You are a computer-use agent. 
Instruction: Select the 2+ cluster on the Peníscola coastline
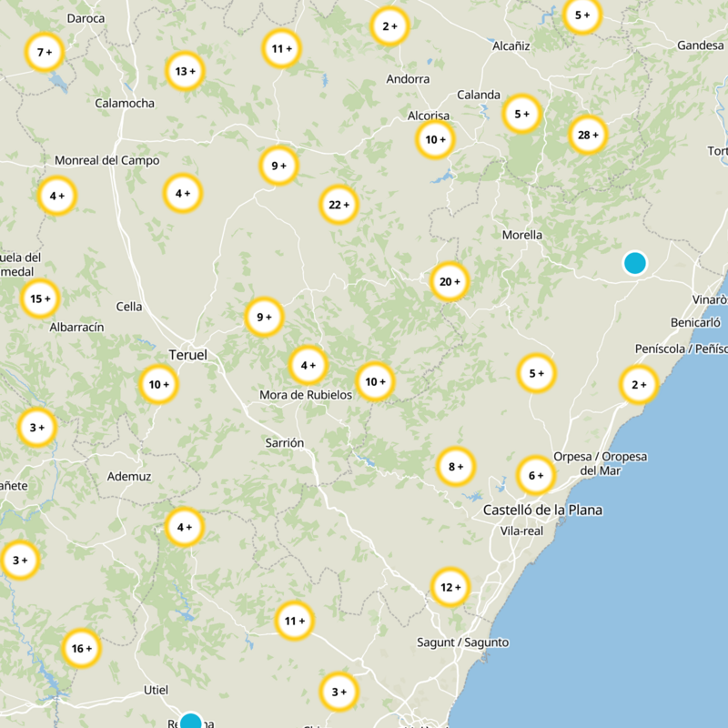[638, 384]
